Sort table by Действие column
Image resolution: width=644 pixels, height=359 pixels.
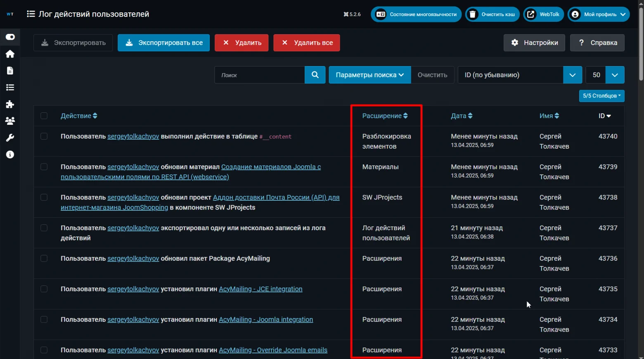coord(79,116)
